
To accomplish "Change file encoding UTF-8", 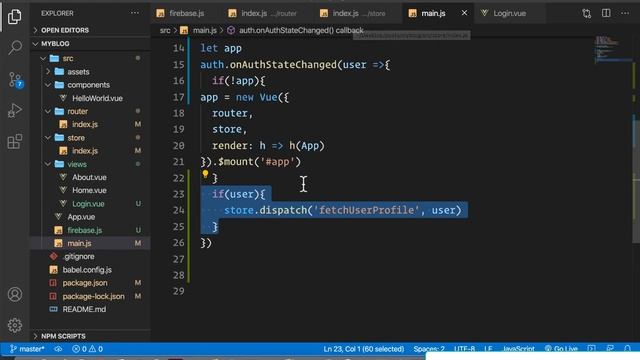I will (x=464, y=349).
